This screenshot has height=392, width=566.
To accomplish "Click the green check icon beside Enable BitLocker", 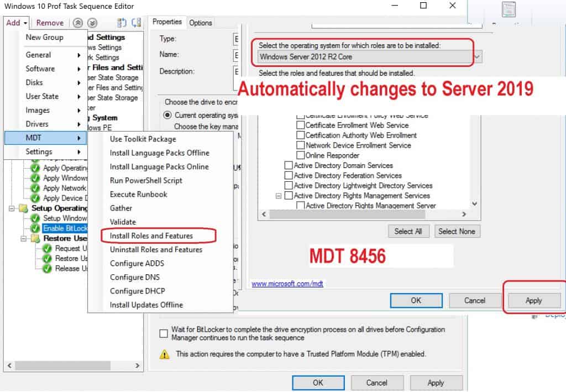I will pyautogui.click(x=35, y=228).
